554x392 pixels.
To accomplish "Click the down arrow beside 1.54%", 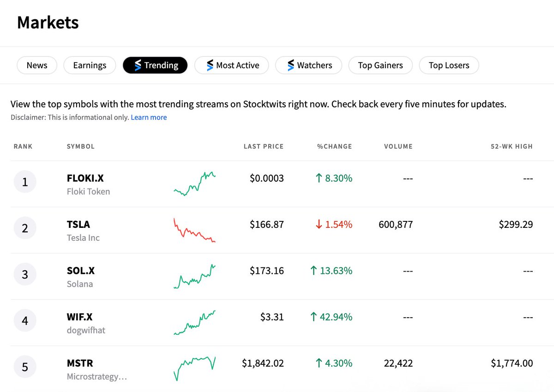I will point(319,225).
